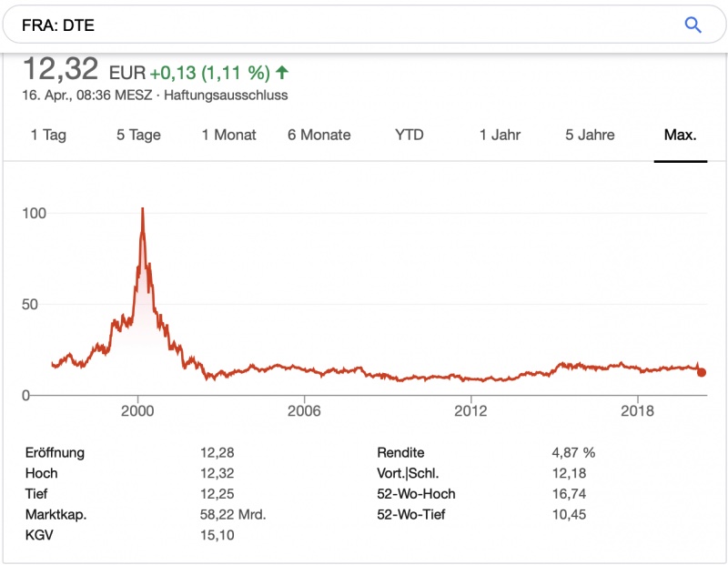Select the YTD time range
728x565 pixels.
point(410,135)
